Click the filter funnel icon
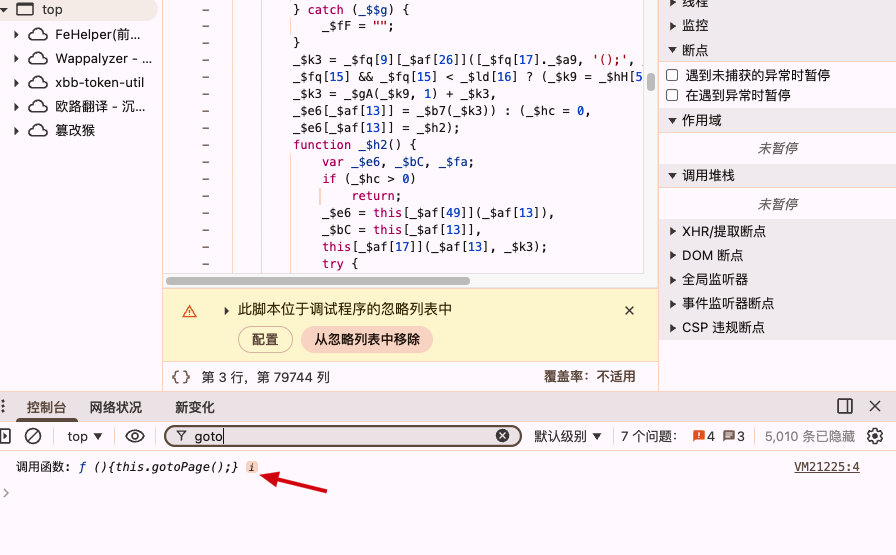 tap(181, 436)
